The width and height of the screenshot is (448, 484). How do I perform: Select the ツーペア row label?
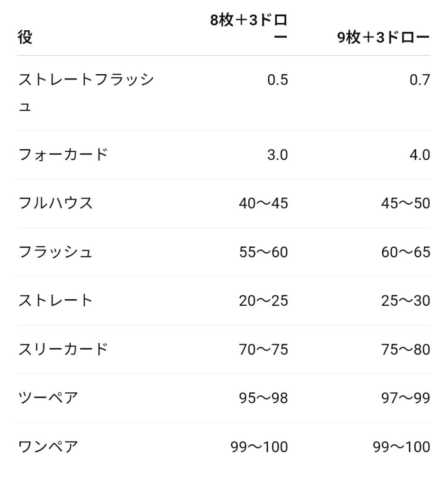[48, 398]
